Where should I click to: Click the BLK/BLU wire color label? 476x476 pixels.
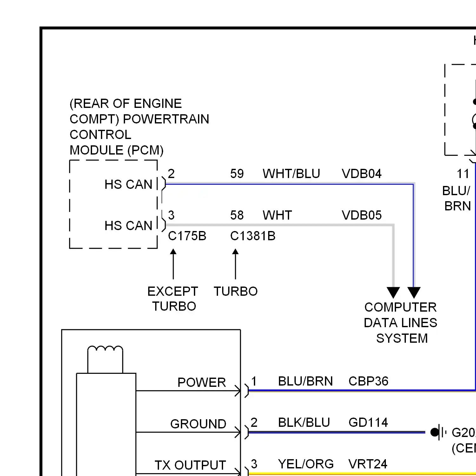point(304,422)
